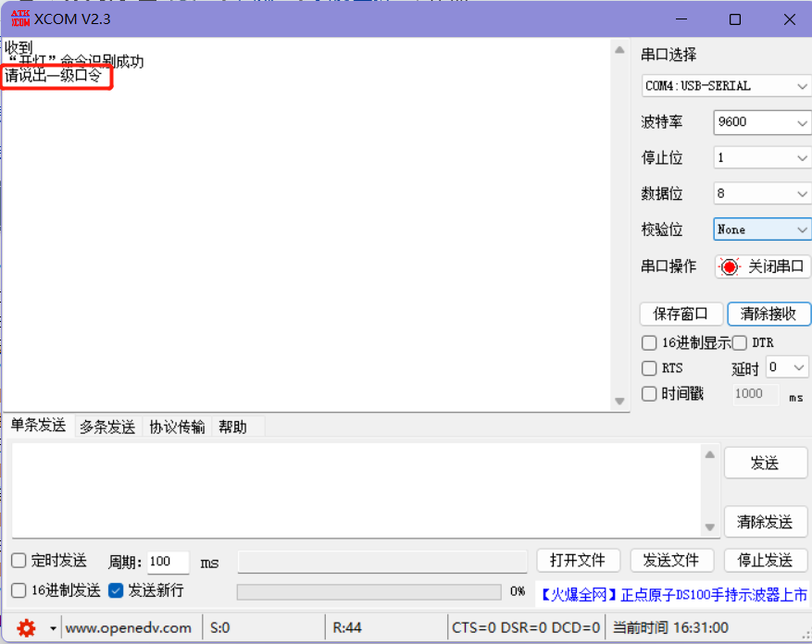Click the scroll-up arrow in the receive area
Screen dimensions: 812x644
[x=619, y=50]
